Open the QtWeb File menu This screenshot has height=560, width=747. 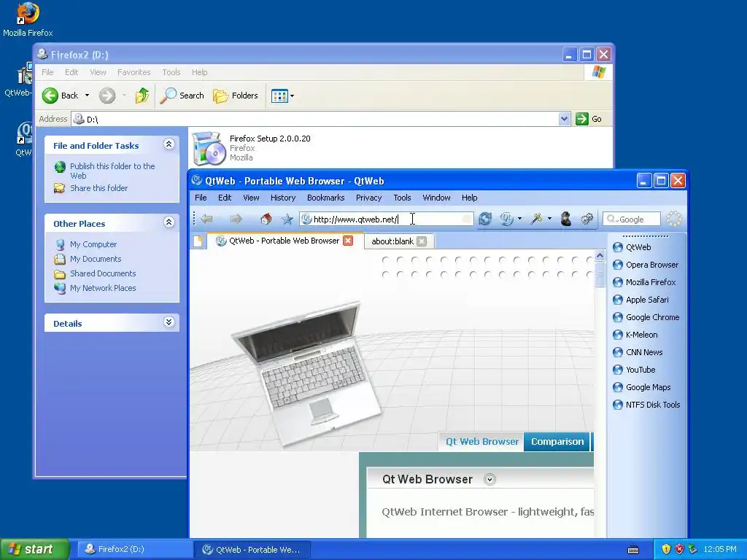(201, 198)
